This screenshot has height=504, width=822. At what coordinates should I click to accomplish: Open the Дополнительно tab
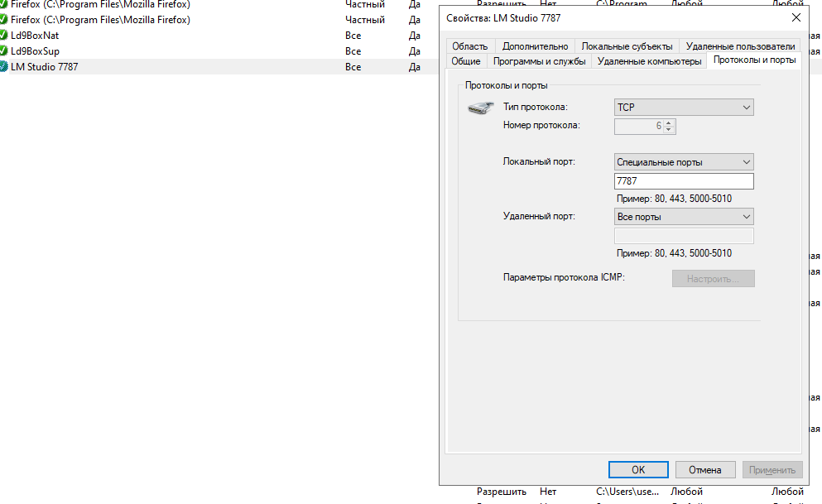[535, 46]
